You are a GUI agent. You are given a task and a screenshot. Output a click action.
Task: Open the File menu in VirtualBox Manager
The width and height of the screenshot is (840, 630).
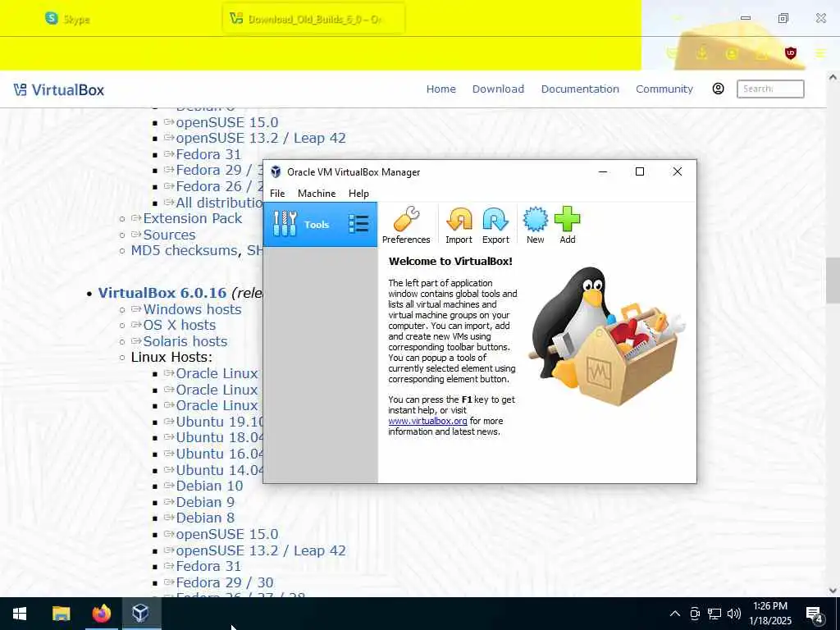coord(277,194)
